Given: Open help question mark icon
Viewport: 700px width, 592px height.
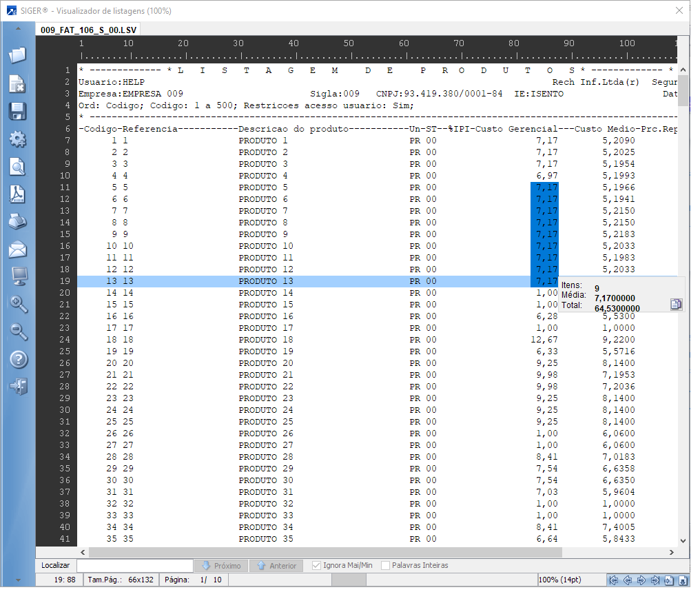Looking at the screenshot, I should pos(17,359).
